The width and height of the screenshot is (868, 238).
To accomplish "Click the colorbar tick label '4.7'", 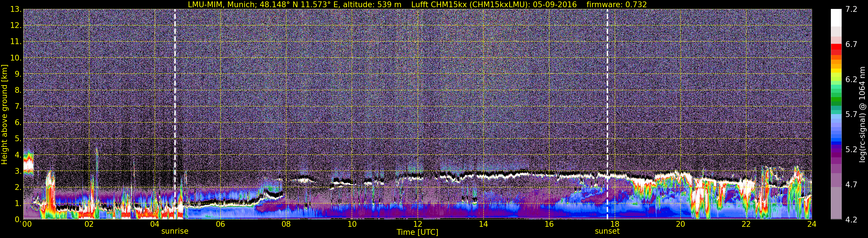I will coord(851,185).
